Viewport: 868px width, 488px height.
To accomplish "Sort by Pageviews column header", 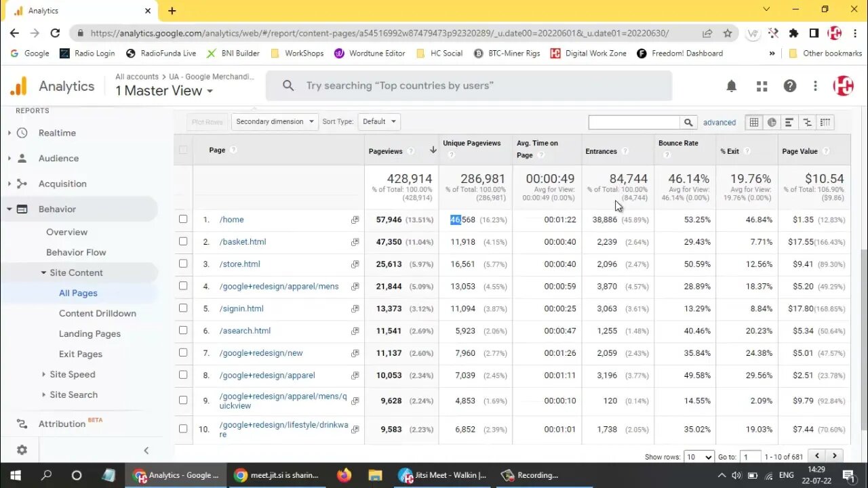I will click(x=385, y=151).
